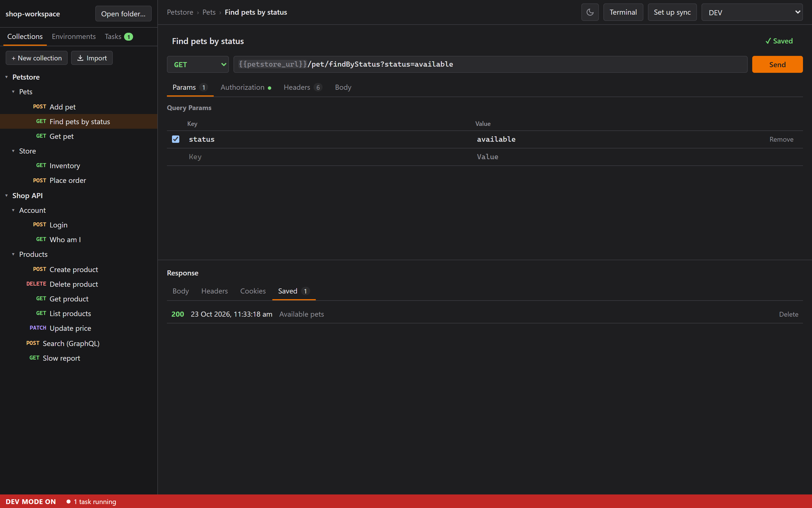Open the request Body tab
Viewport: 812px width, 508px height.
click(343, 87)
